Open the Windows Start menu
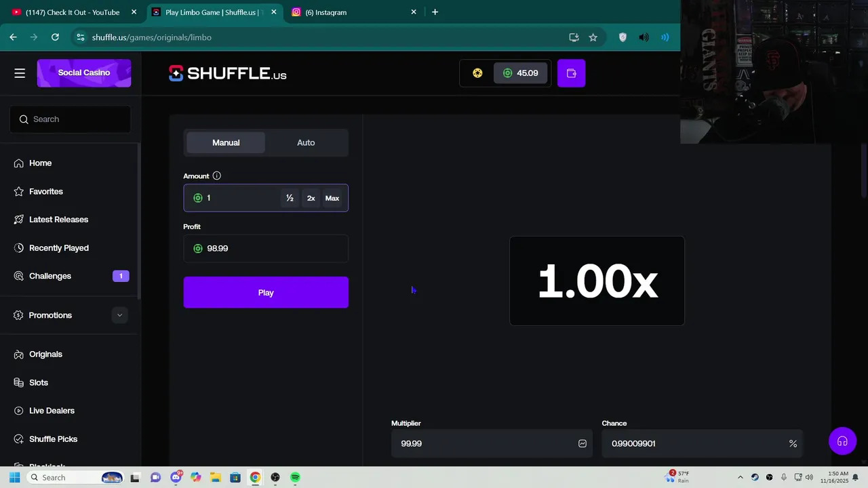This screenshot has width=868, height=488. tap(14, 477)
